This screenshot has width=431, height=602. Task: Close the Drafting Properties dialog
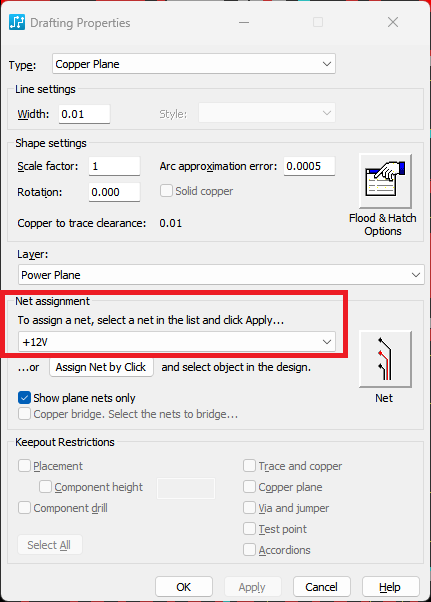click(x=393, y=22)
